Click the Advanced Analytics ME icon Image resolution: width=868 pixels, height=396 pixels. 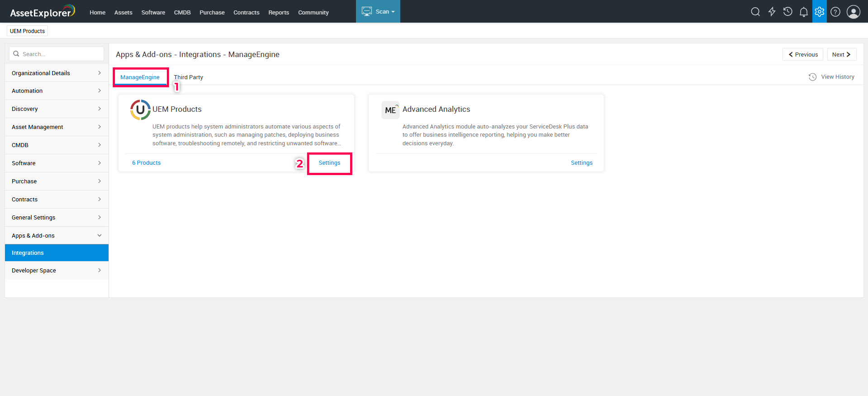(x=390, y=110)
